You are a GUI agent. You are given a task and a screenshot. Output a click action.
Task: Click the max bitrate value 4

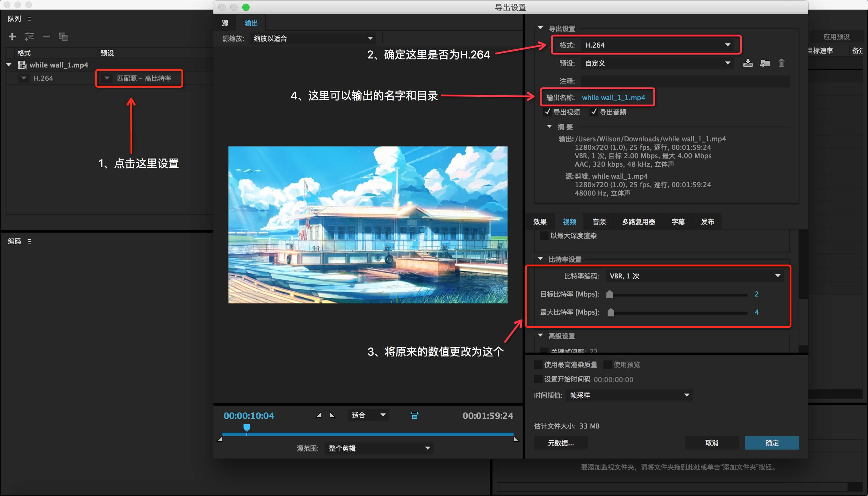coord(756,312)
